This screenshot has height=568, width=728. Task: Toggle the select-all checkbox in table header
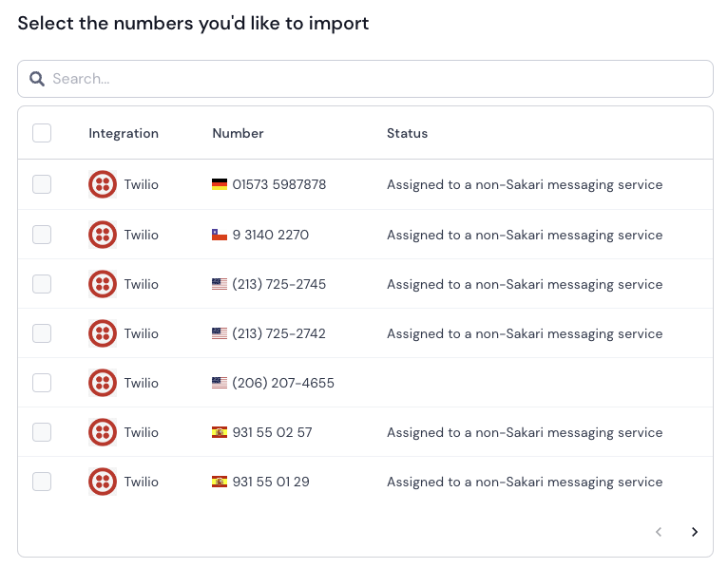pyautogui.click(x=42, y=133)
